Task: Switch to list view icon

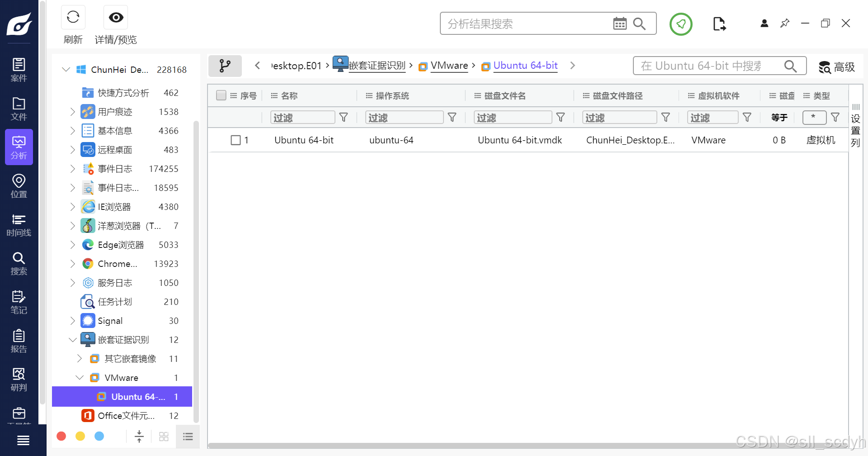Action: click(x=188, y=437)
